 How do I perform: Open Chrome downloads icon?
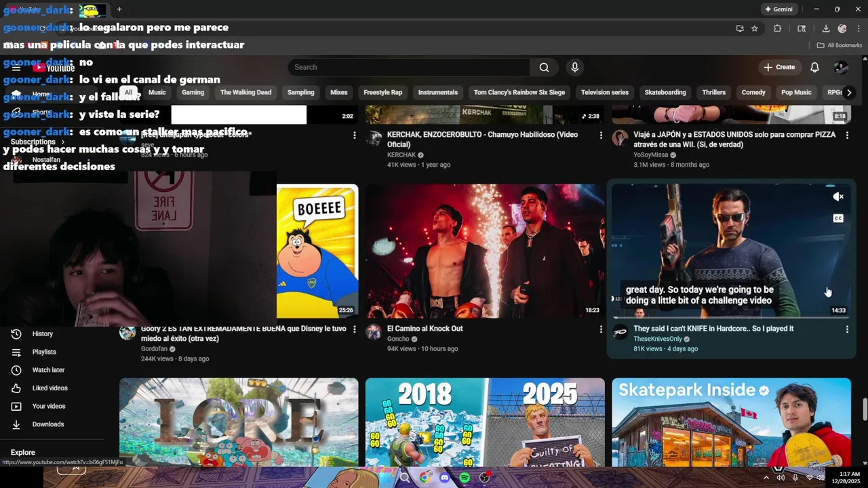click(x=826, y=28)
